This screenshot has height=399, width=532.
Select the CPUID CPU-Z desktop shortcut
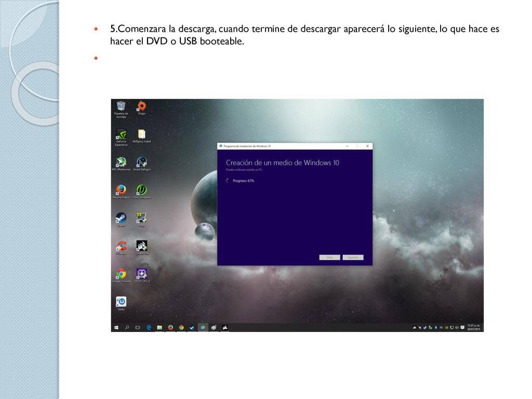141,275
